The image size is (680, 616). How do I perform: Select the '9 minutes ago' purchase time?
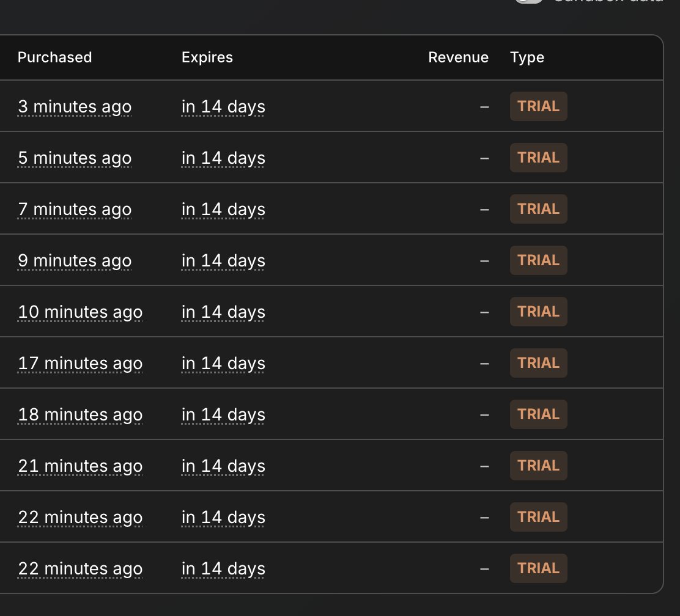(x=75, y=260)
